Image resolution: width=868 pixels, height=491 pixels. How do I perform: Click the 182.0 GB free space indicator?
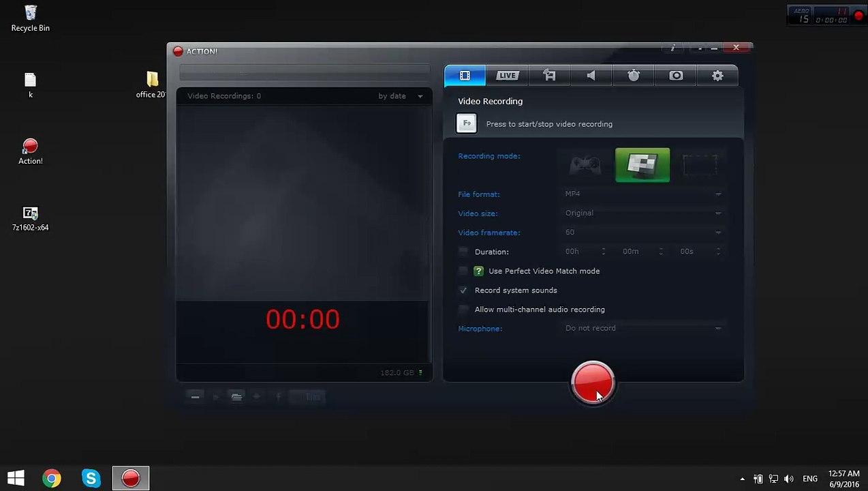coord(401,373)
